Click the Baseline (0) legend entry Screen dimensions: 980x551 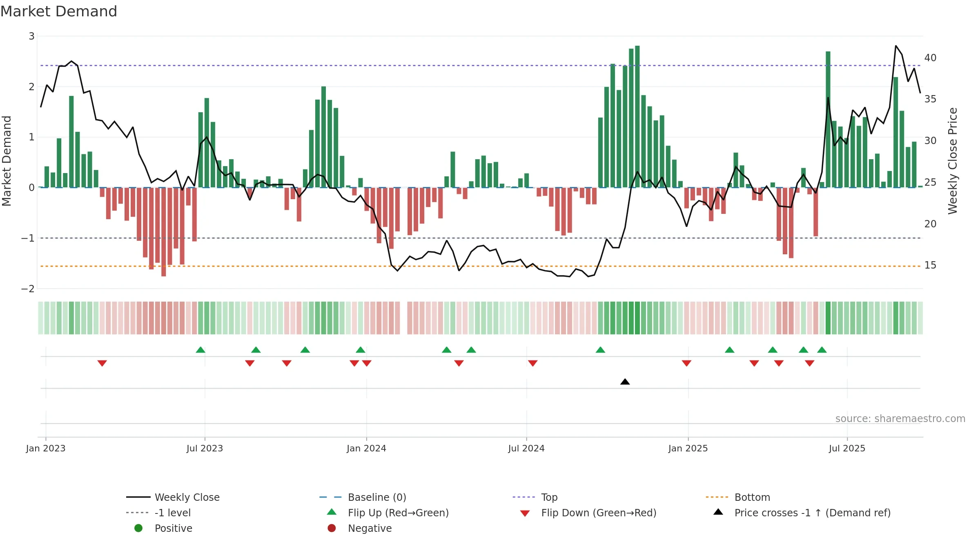[363, 497]
